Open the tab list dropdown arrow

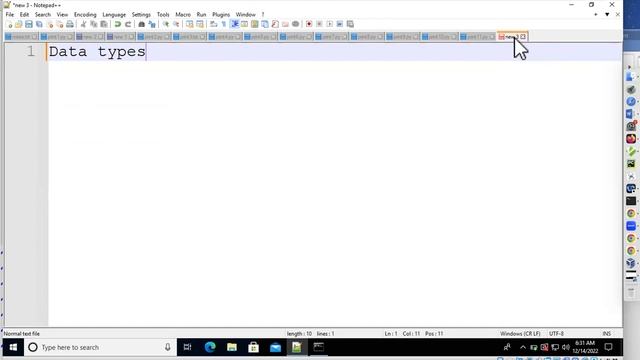607,14
